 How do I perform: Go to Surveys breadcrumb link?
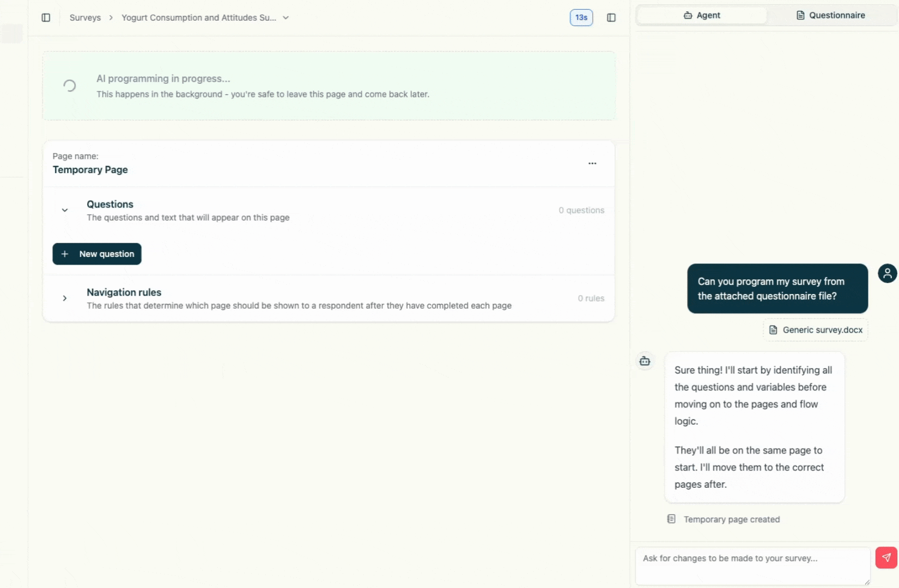85,17
